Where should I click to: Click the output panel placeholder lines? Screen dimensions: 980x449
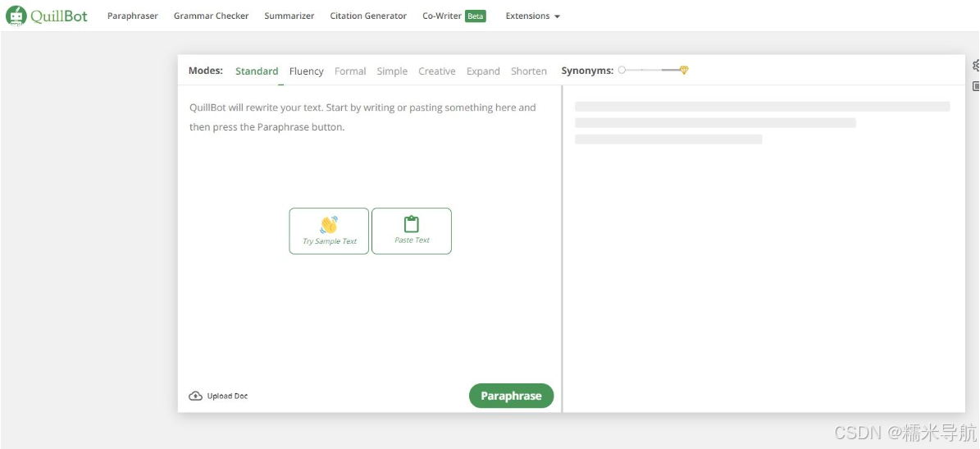coord(763,122)
